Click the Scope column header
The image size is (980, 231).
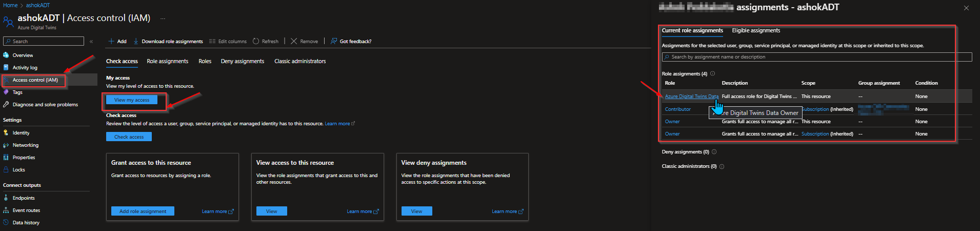808,83
